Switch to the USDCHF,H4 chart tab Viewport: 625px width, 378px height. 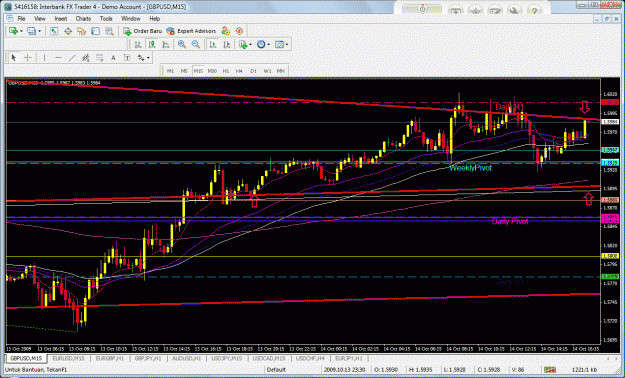310,358
